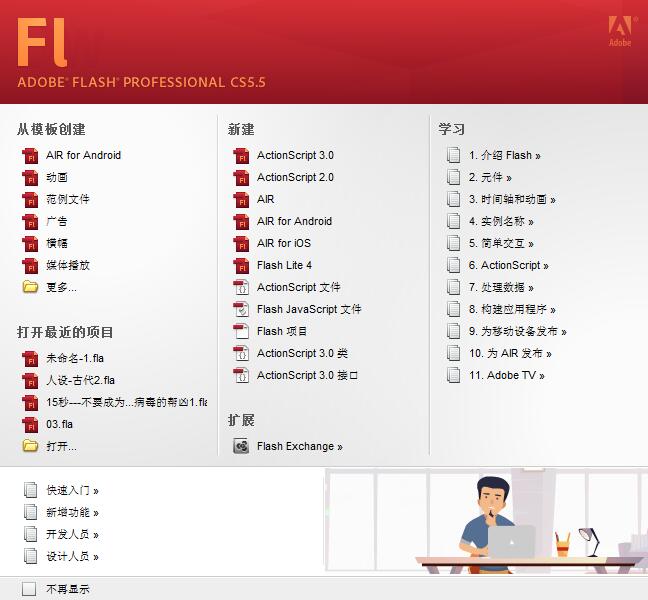Open lesson 8. 构建应用程序 »
This screenshot has width=648, height=600.
(512, 309)
